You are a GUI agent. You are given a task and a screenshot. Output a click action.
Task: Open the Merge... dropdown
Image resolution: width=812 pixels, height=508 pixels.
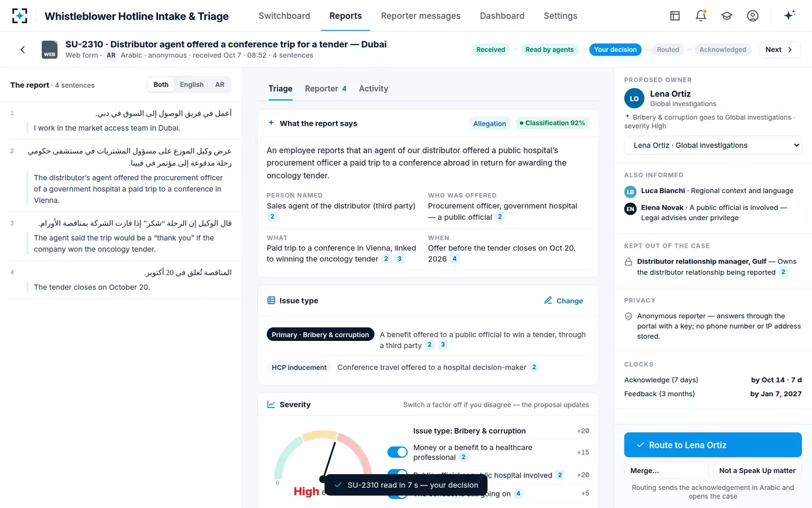(666, 470)
